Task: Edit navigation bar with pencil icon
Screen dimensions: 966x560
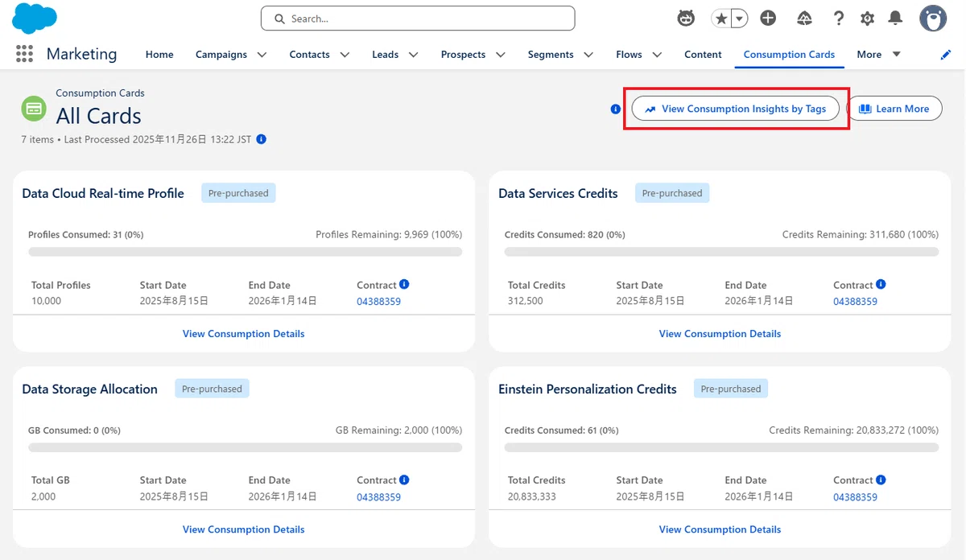Action: tap(946, 55)
